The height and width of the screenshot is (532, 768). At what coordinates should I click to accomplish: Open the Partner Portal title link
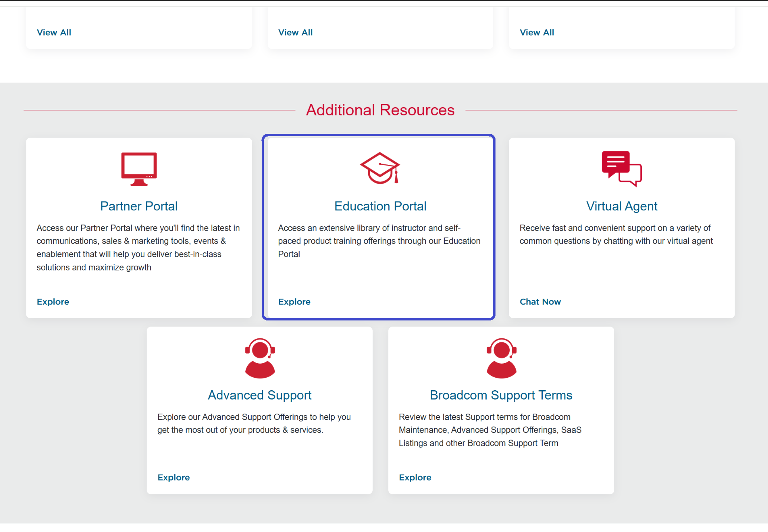[x=139, y=206]
